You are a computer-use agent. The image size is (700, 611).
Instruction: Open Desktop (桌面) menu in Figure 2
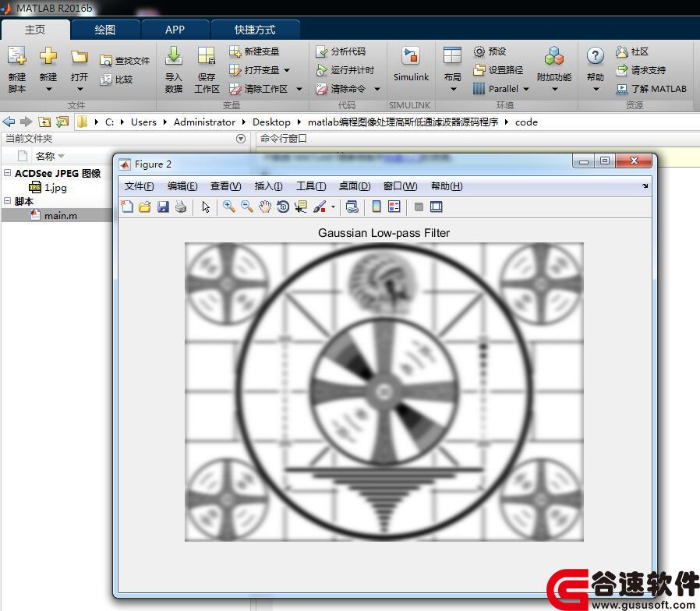[355, 186]
